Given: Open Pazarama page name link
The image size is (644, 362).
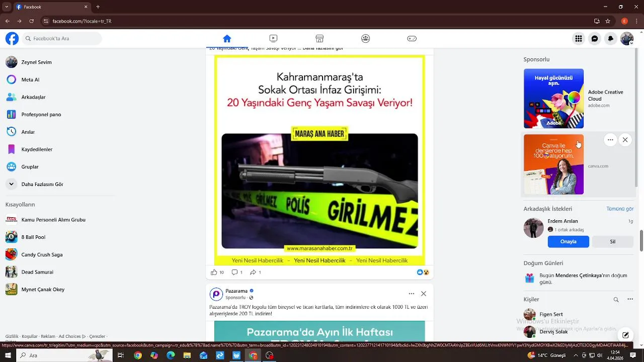Looking at the screenshot, I should pos(236,291).
